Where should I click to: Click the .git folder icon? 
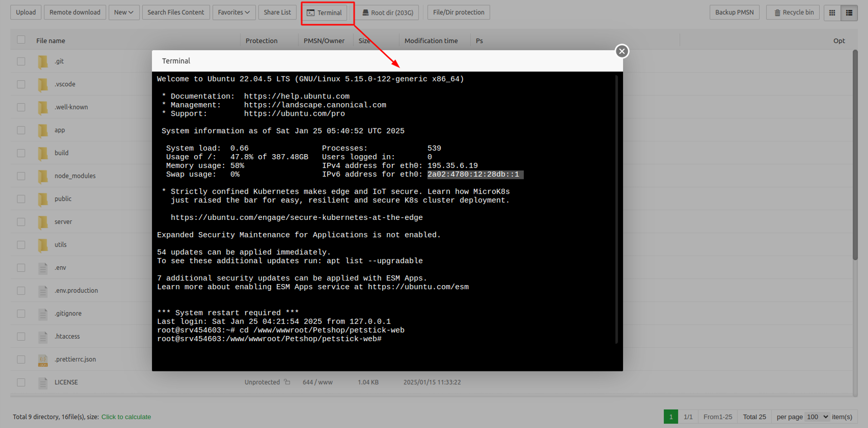click(43, 62)
